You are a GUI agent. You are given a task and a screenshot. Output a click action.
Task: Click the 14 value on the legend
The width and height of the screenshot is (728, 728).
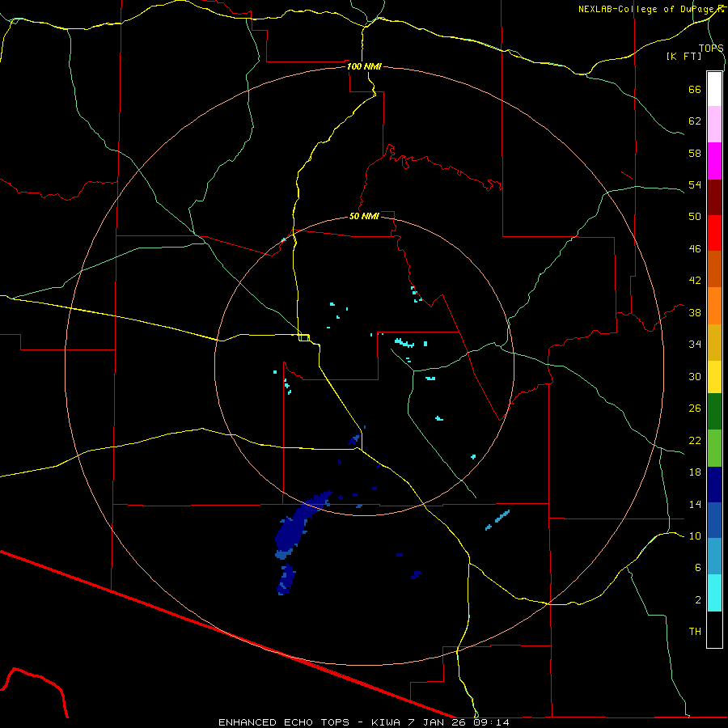(x=695, y=504)
